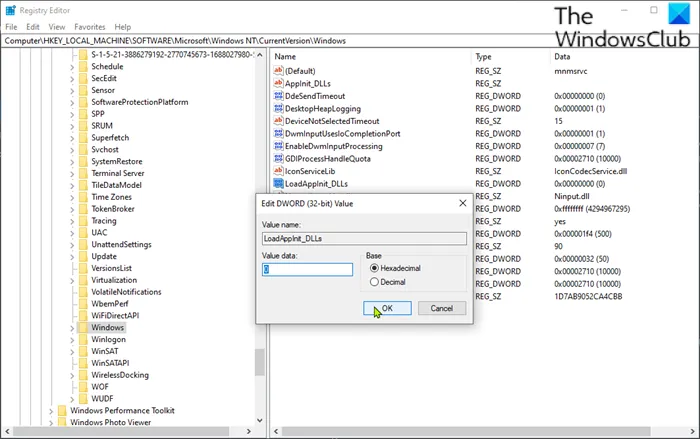The width and height of the screenshot is (700, 439).
Task: Open the Edit menu
Action: 35,26
